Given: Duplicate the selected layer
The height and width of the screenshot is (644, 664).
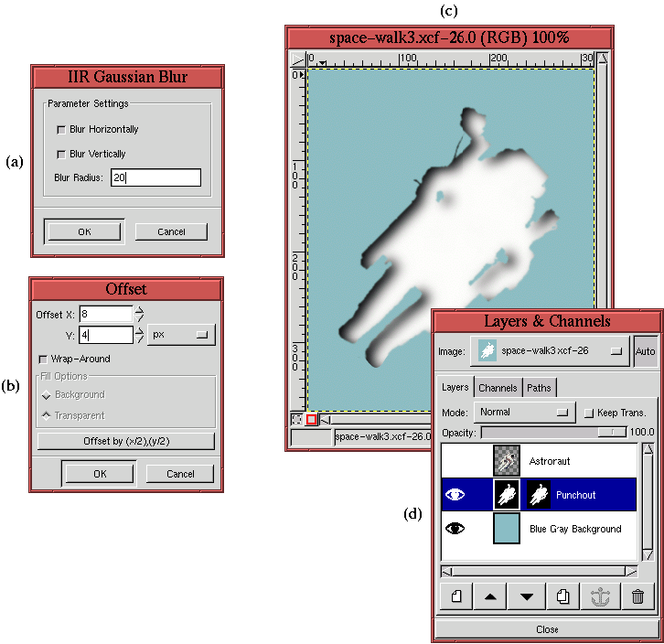Looking at the screenshot, I should click(x=563, y=597).
